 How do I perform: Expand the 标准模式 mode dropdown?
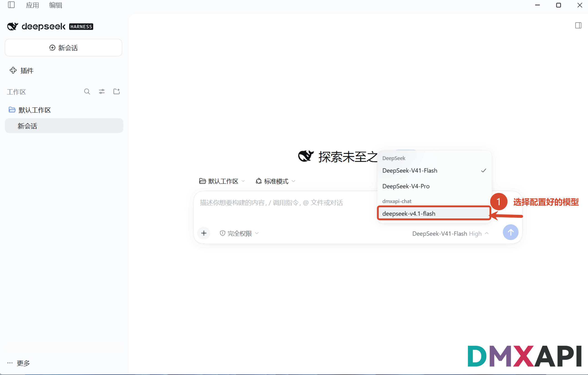[x=275, y=181]
